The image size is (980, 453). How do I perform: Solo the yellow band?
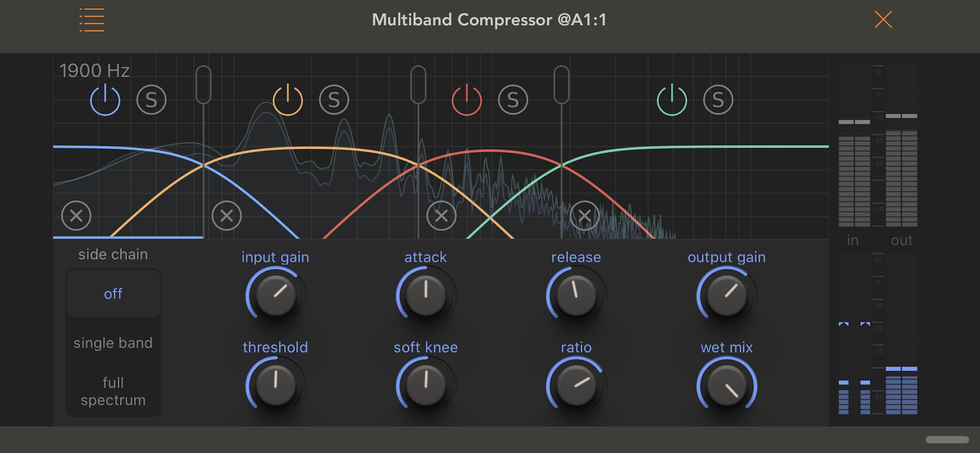point(334,100)
